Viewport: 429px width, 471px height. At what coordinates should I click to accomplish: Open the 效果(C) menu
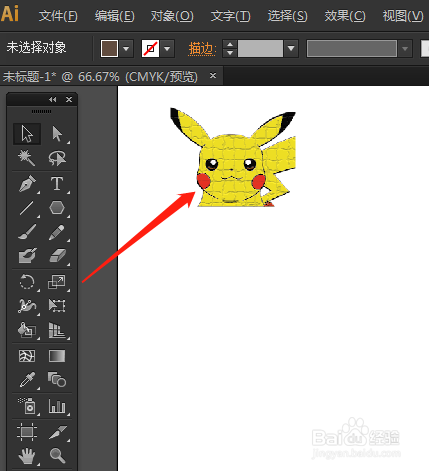pos(345,16)
